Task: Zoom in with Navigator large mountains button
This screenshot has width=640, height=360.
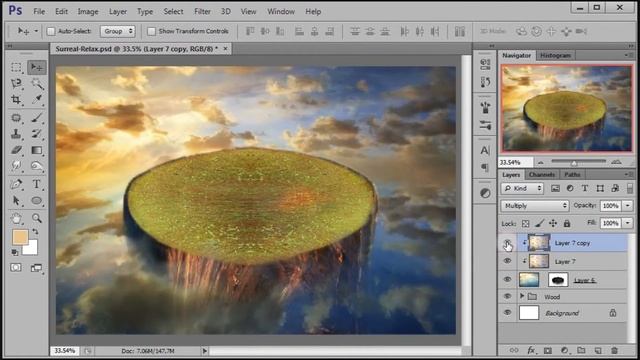Action: [x=616, y=162]
